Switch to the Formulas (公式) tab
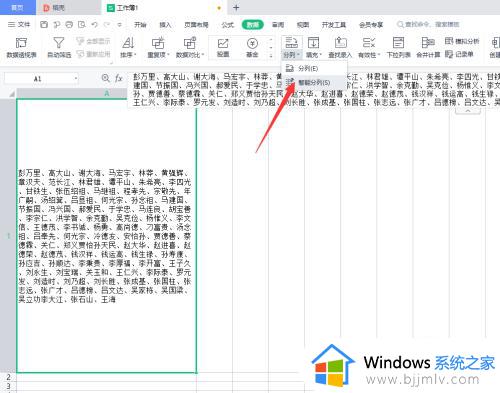This screenshot has width=500, height=393. pos(227,25)
